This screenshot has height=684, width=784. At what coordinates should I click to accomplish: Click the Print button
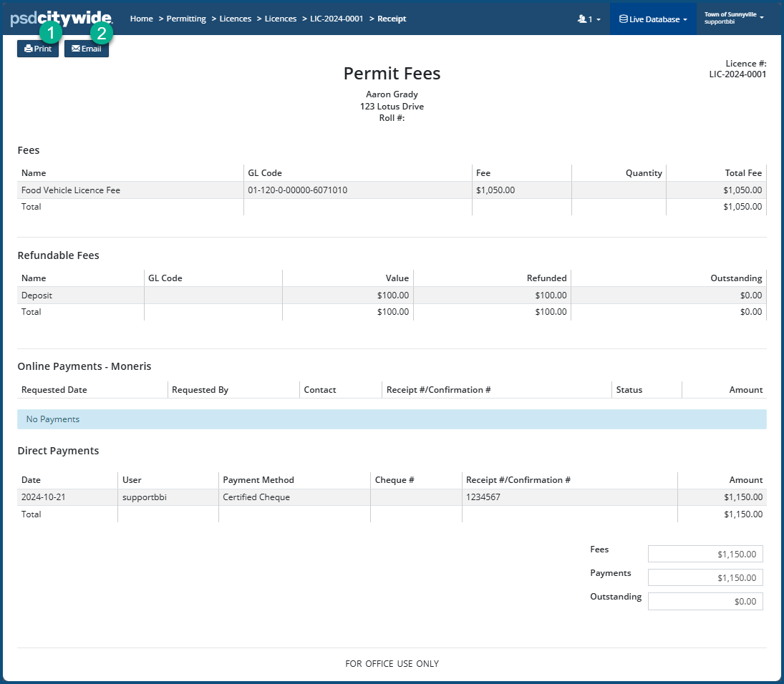tap(37, 49)
